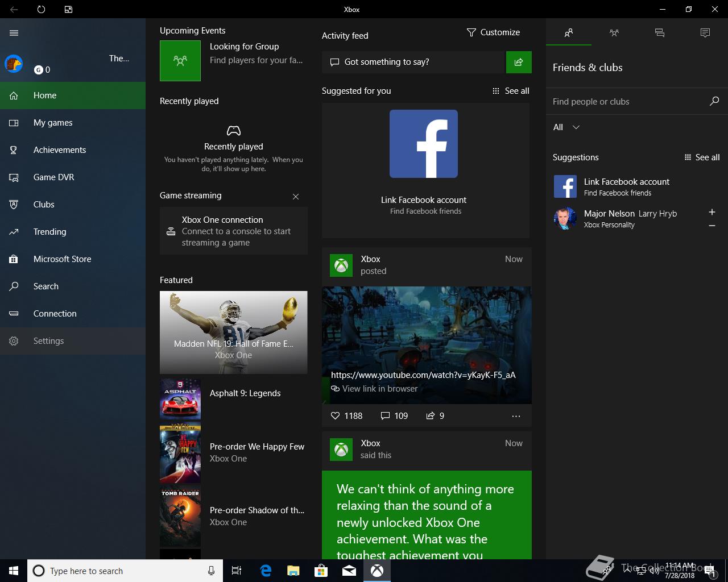Like the Xbox post with 1188 likes
The height and width of the screenshot is (582, 728).
tap(346, 416)
